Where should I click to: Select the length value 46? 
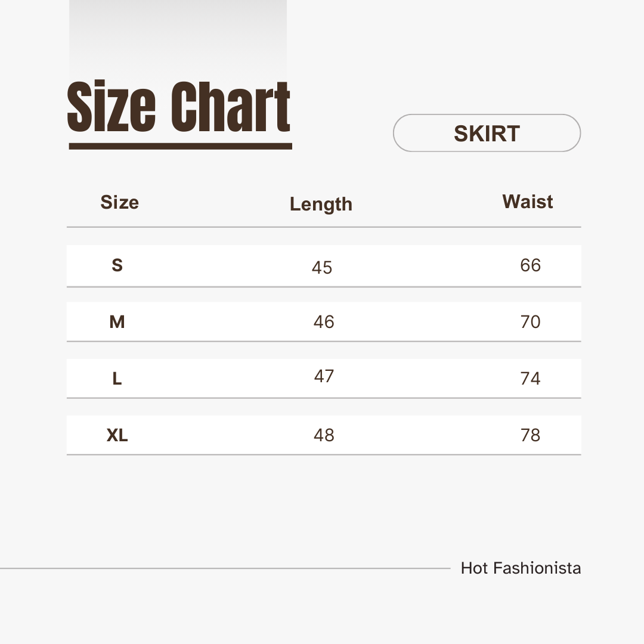click(x=324, y=322)
